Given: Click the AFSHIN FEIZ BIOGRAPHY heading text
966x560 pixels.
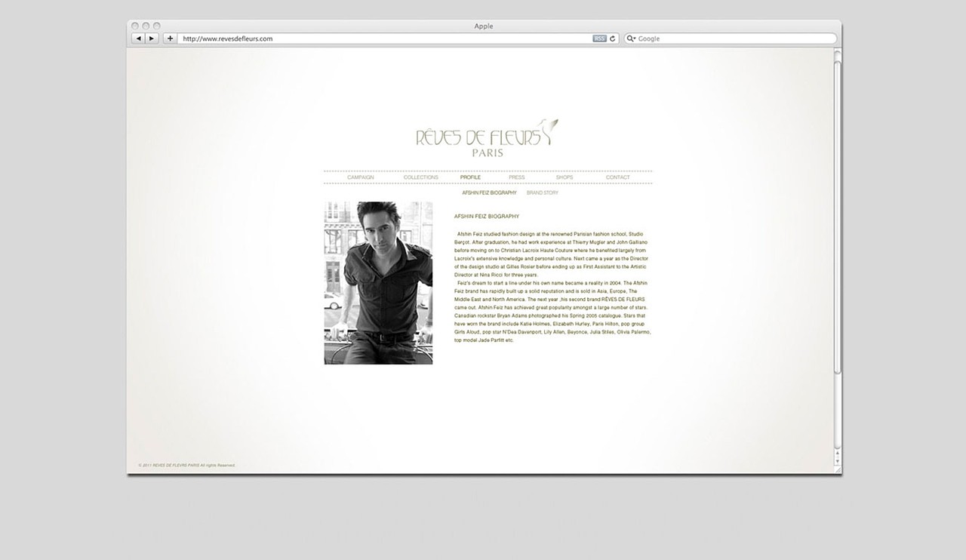Looking at the screenshot, I should [487, 217].
